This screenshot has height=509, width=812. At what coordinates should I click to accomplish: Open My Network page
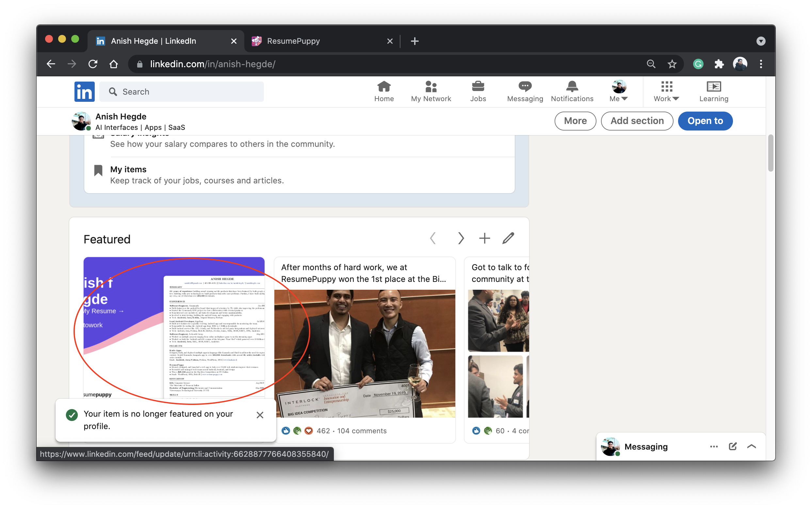430,91
